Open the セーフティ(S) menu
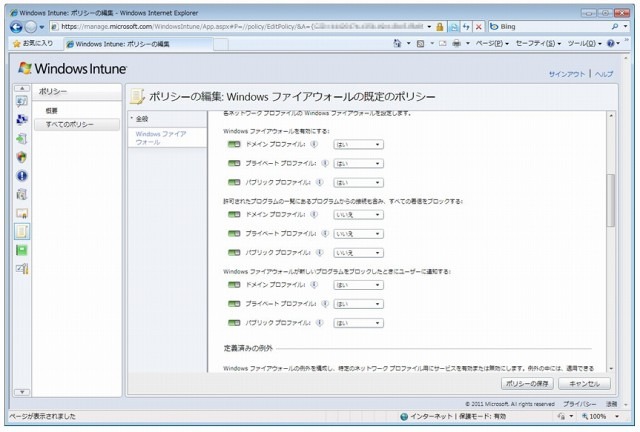This screenshot has width=640, height=432. pyautogui.click(x=538, y=43)
